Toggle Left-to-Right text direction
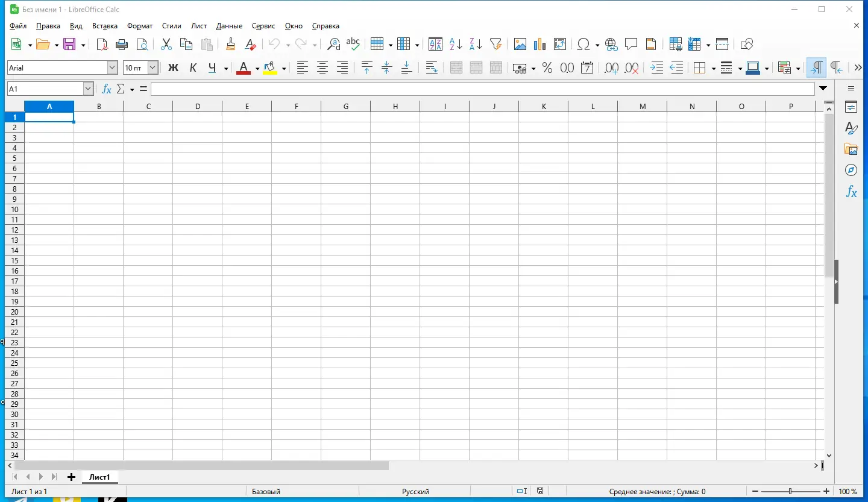868x502 pixels. click(817, 68)
